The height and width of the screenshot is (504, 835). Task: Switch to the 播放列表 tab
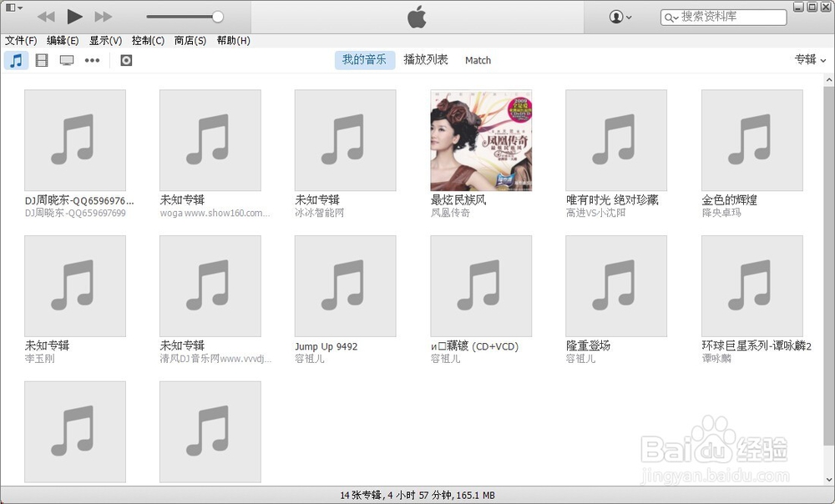click(x=428, y=60)
